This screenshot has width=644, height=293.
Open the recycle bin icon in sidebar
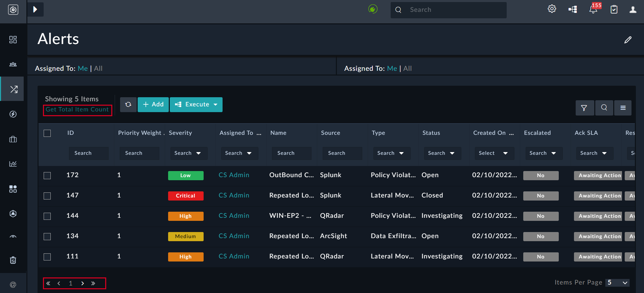[13, 260]
